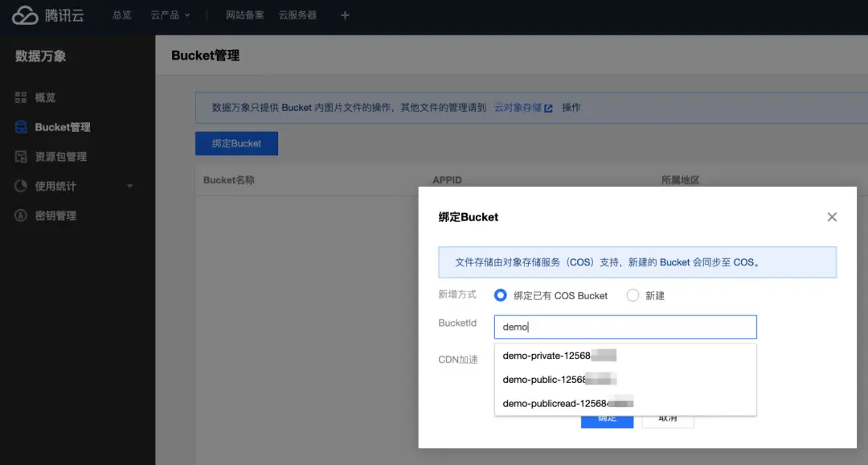Click the CDN加速 label
The height and width of the screenshot is (465, 868).
tap(458, 360)
